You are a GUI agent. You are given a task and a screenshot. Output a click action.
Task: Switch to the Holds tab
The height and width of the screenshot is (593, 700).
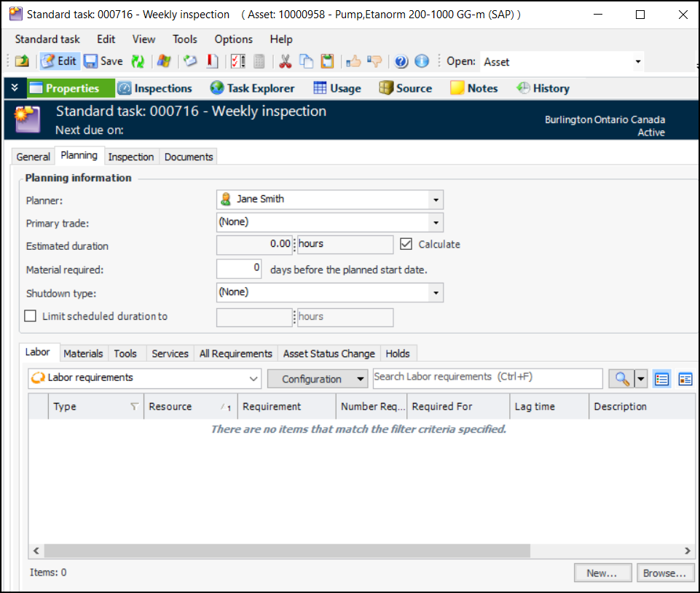click(398, 353)
